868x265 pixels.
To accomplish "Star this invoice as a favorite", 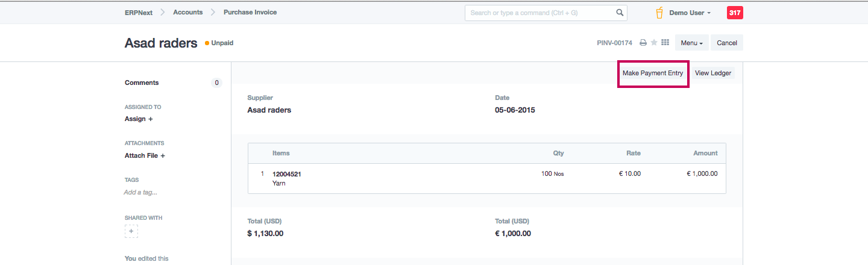I will (654, 43).
